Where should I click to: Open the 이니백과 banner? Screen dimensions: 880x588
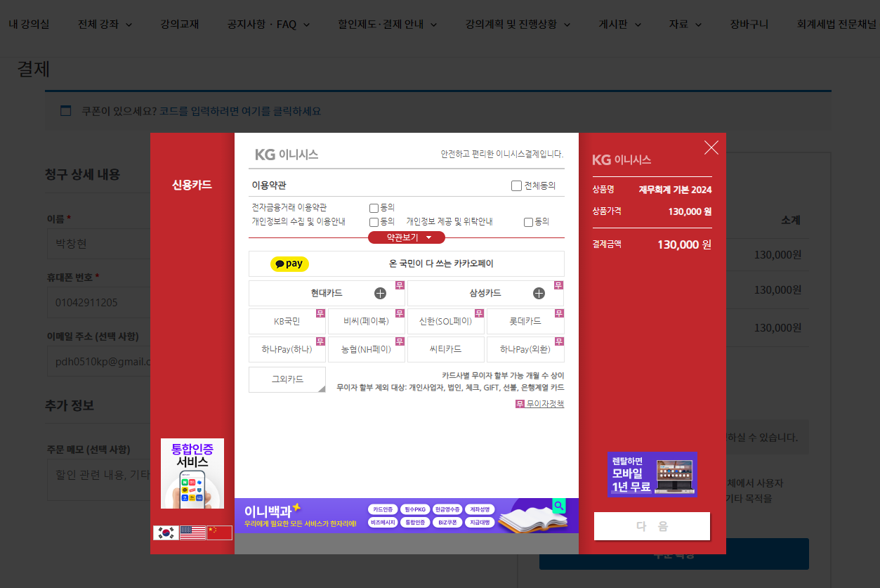tap(407, 516)
